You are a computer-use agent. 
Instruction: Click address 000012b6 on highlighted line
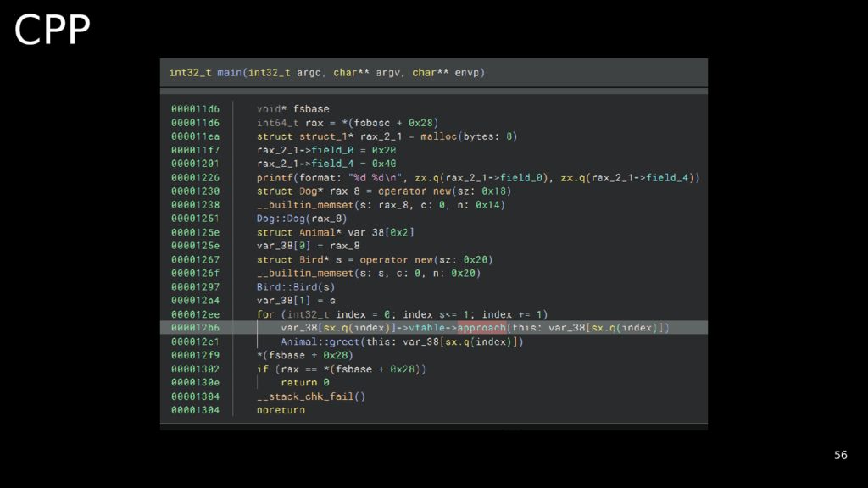click(x=195, y=328)
